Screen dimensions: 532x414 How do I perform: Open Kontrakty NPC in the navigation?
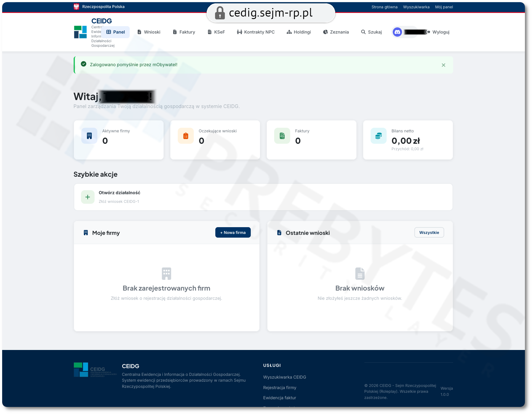(x=256, y=32)
